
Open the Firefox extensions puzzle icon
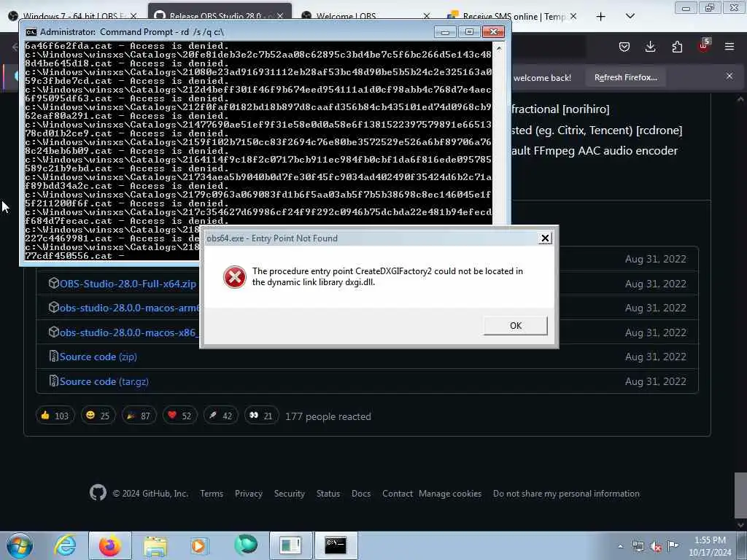click(677, 47)
